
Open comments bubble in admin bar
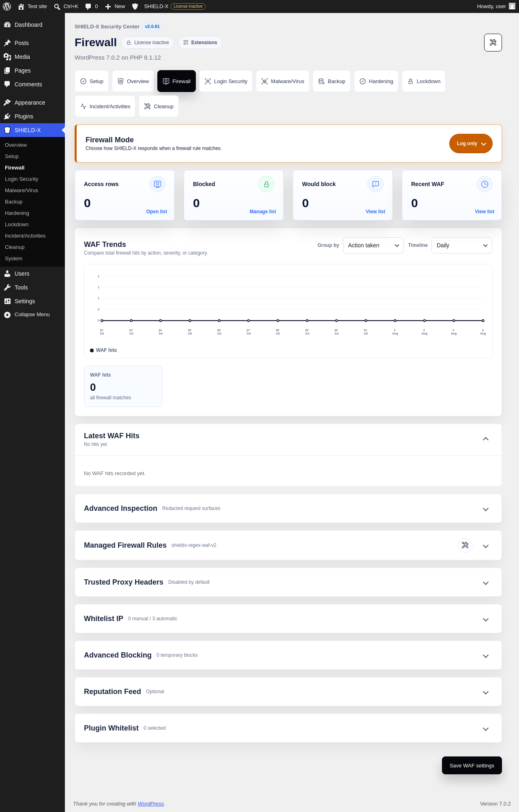92,6
